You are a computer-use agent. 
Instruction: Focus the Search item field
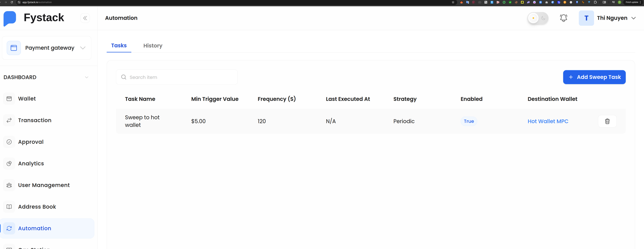coord(177,77)
